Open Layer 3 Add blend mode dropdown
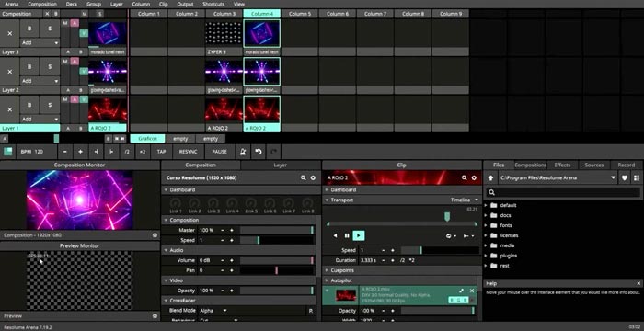 pyautogui.click(x=40, y=42)
